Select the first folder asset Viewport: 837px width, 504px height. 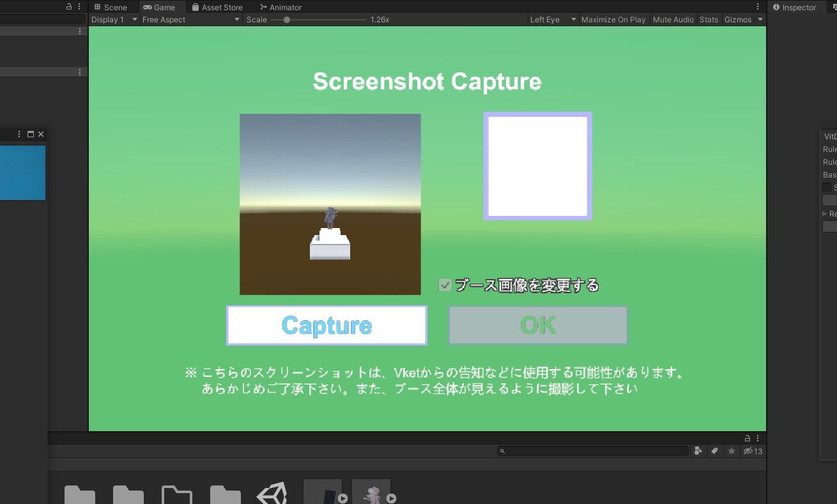click(80, 494)
